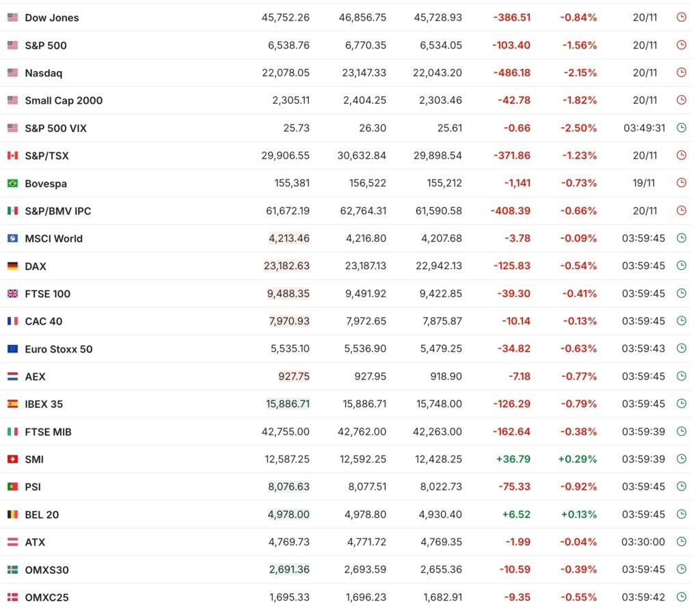Click the red clock icon for Dow Jones
The image size is (700, 608).
[x=681, y=18]
